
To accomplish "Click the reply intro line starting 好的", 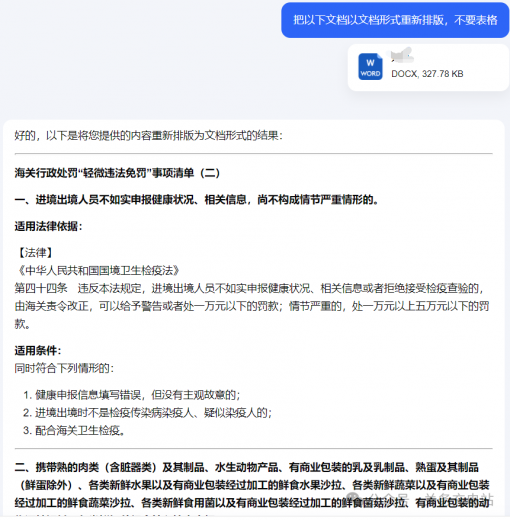I will coord(149,136).
